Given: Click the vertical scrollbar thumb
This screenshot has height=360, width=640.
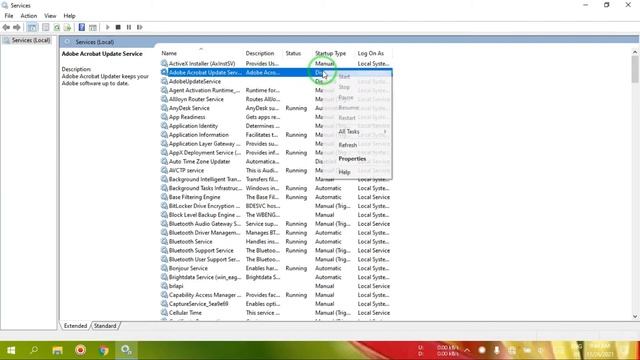Looking at the screenshot, I should tap(635, 69).
